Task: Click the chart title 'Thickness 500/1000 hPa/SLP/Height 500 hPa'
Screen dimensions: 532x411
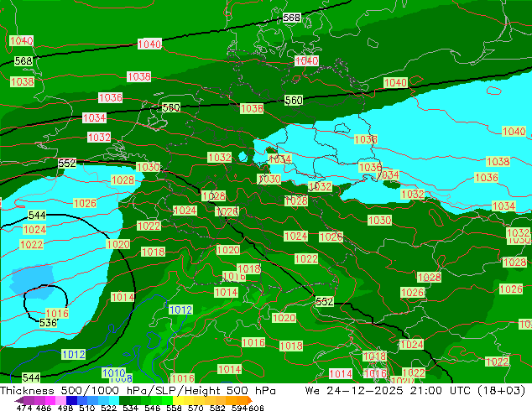Action: point(138,390)
